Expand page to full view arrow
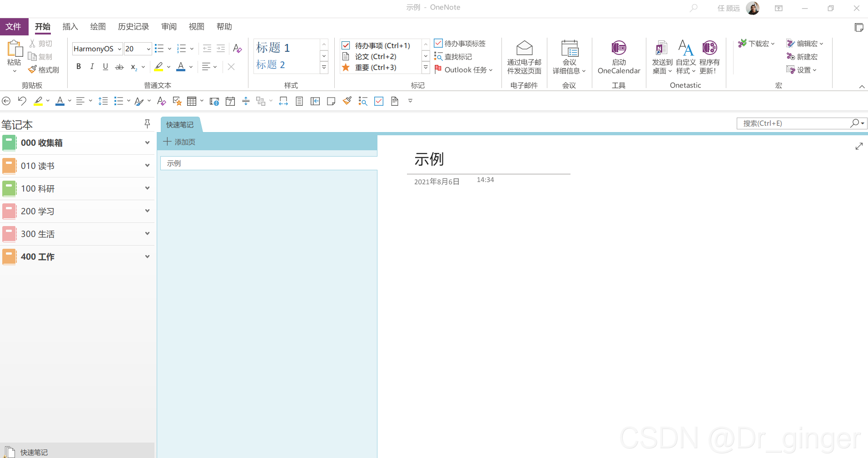Screen dimensions: 868x458 tap(859, 146)
